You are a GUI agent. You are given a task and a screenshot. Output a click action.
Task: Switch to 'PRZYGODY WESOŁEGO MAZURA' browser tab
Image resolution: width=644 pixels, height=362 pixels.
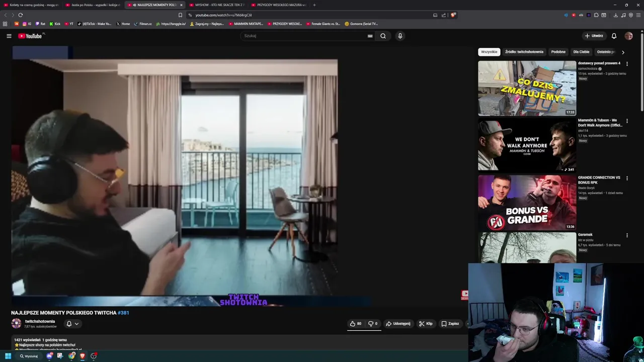(x=279, y=5)
